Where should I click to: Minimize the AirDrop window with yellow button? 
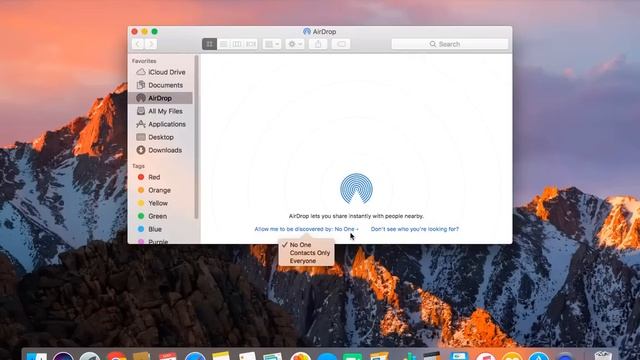tap(144, 31)
